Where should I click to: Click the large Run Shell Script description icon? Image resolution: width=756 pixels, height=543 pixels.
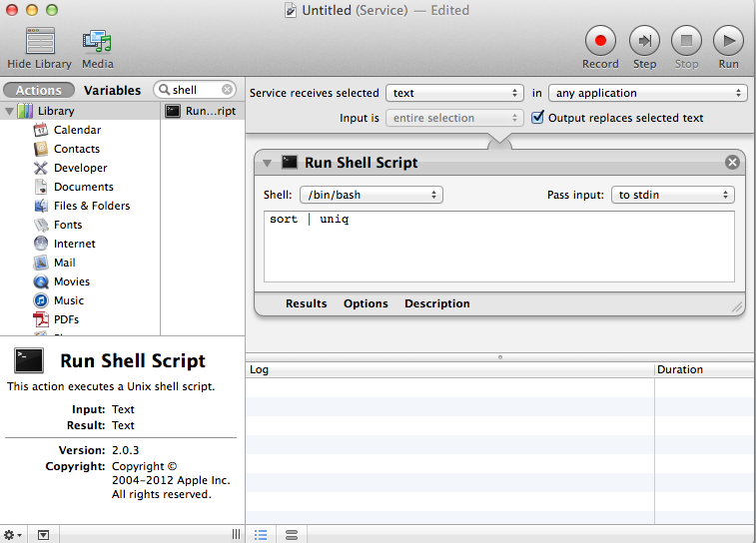pos(28,360)
